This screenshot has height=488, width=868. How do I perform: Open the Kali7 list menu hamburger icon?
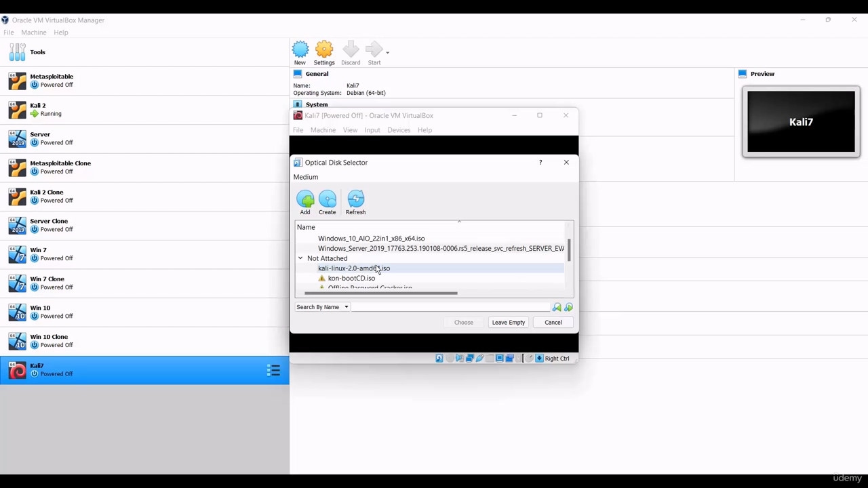(274, 370)
